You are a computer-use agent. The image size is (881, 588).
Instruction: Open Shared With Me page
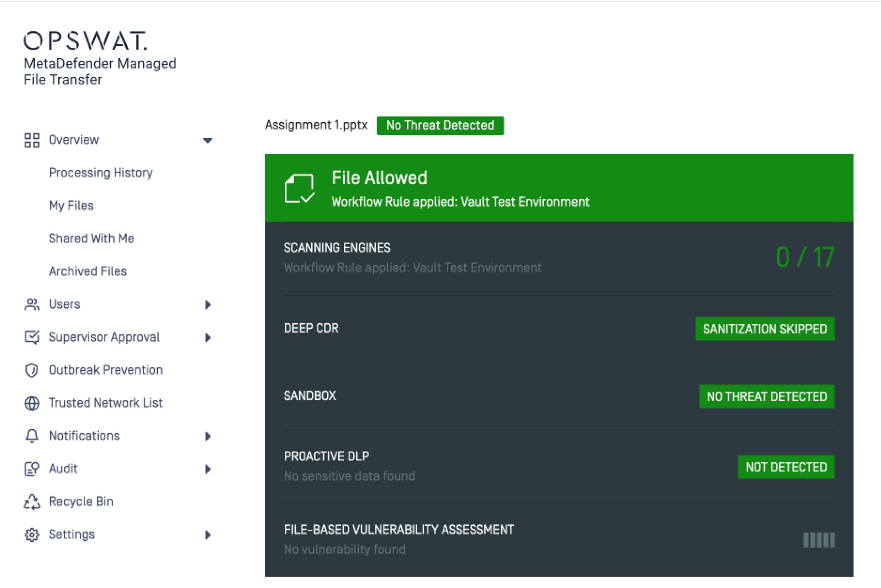(91, 238)
